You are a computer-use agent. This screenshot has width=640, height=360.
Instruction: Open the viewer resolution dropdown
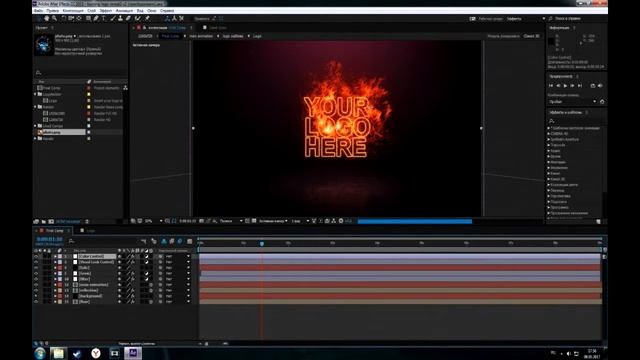(231, 221)
